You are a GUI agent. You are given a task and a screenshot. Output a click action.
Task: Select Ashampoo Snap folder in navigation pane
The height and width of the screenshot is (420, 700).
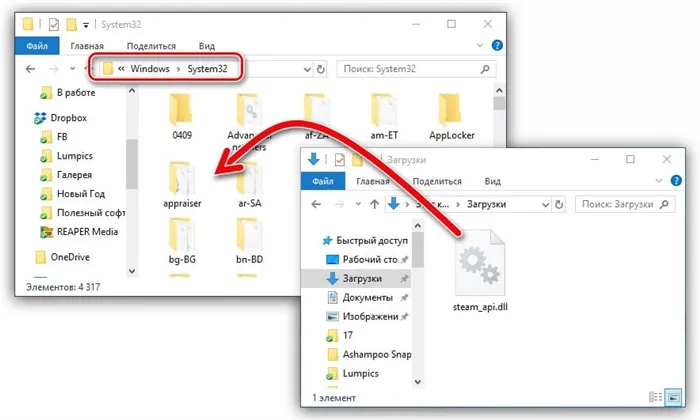(369, 354)
